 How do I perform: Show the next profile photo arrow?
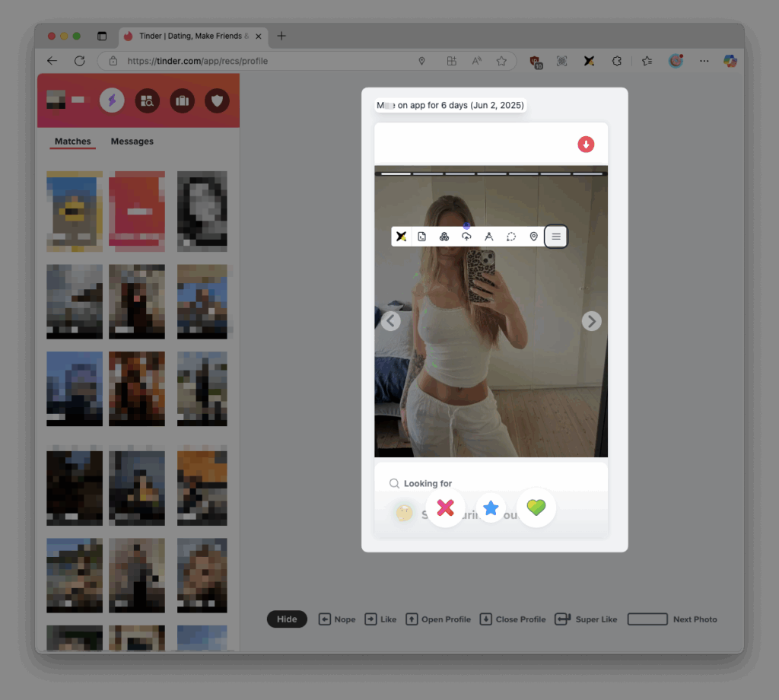coord(591,321)
